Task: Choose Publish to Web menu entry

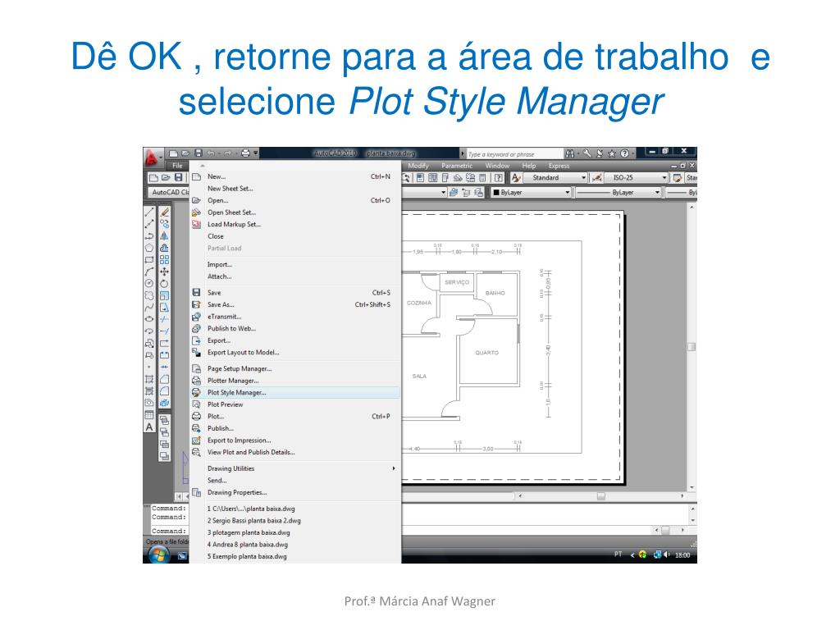Action: click(x=295, y=328)
